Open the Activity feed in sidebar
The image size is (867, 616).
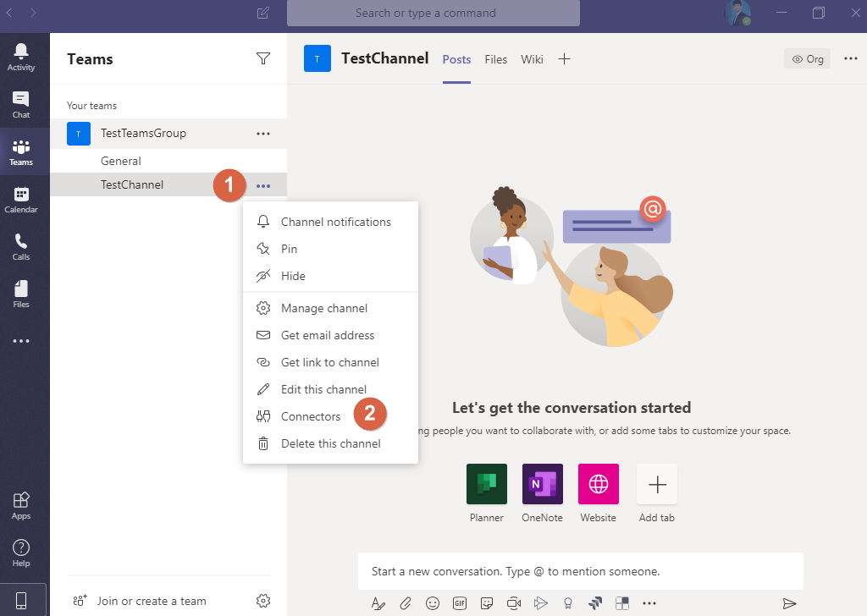click(21, 57)
